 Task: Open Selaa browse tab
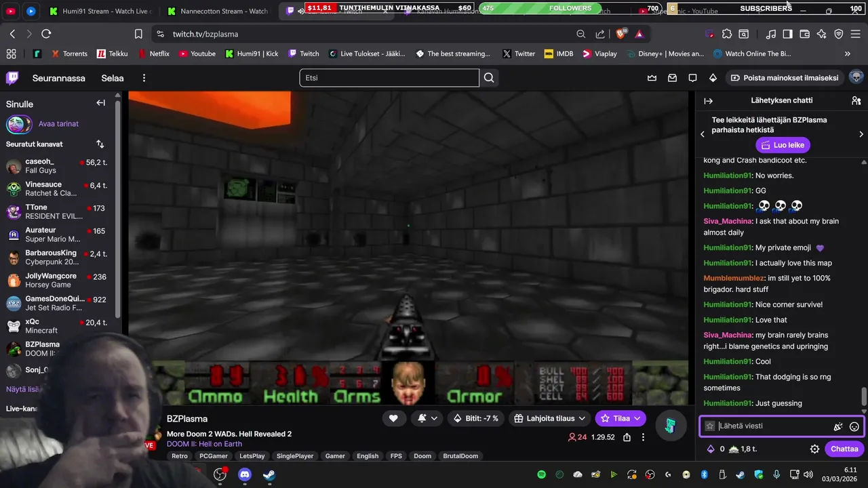(x=113, y=78)
